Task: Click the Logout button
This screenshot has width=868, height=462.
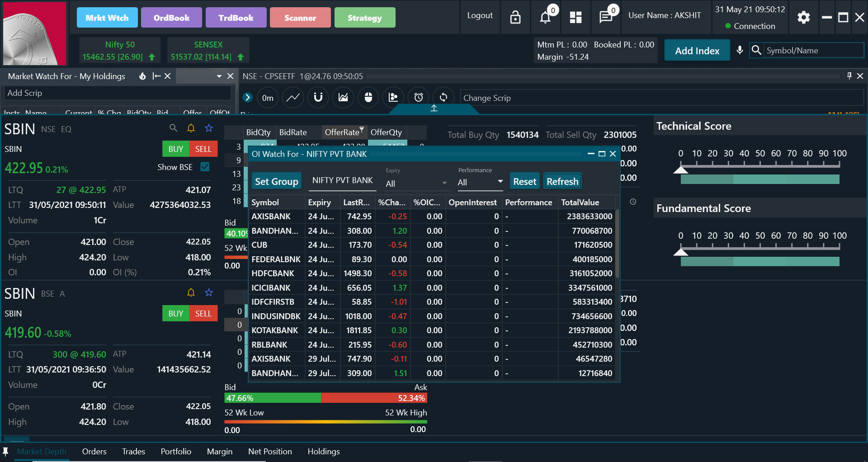Action: pyautogui.click(x=480, y=15)
